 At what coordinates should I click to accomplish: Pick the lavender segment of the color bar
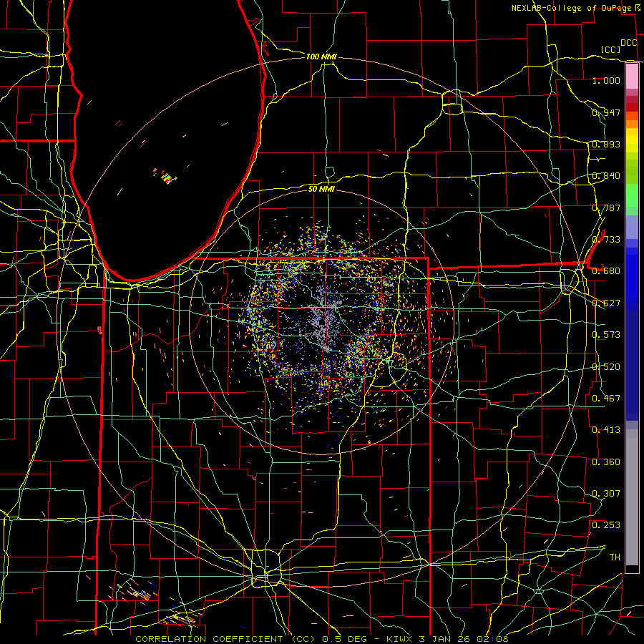(x=632, y=227)
